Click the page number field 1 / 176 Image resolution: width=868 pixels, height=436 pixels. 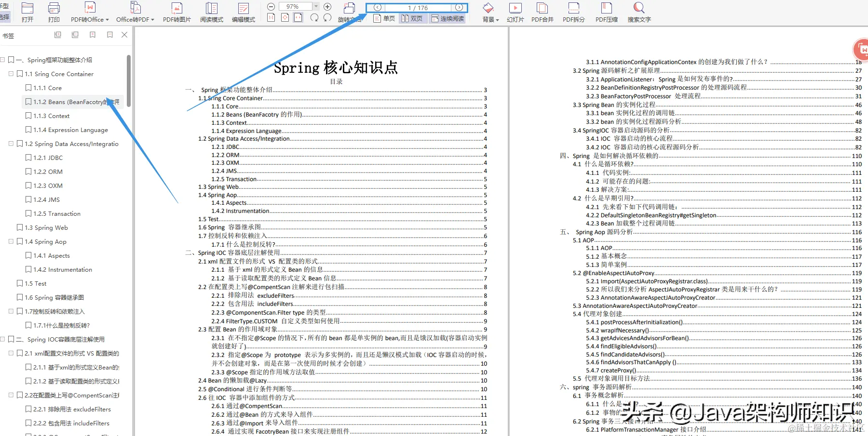pyautogui.click(x=418, y=8)
